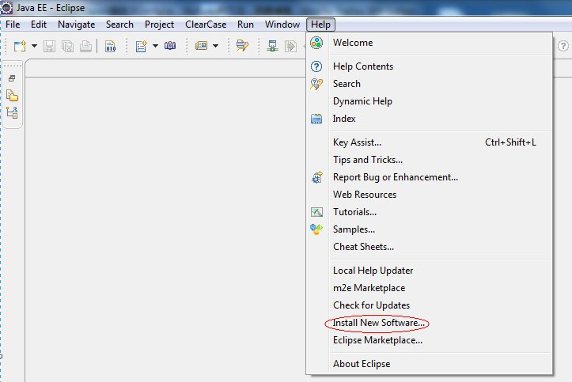Click the Help Contents question mark icon
This screenshot has width=572, height=382.
[x=316, y=66]
